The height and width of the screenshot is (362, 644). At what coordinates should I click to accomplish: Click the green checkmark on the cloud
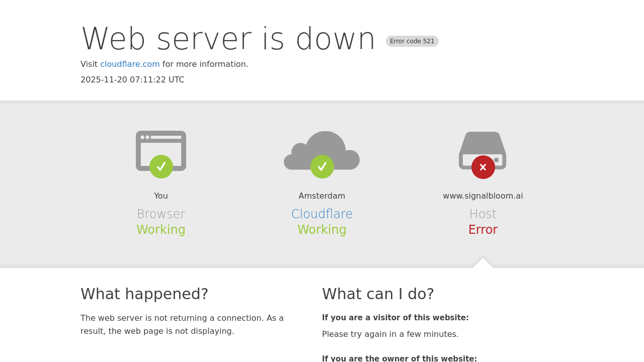pyautogui.click(x=322, y=166)
